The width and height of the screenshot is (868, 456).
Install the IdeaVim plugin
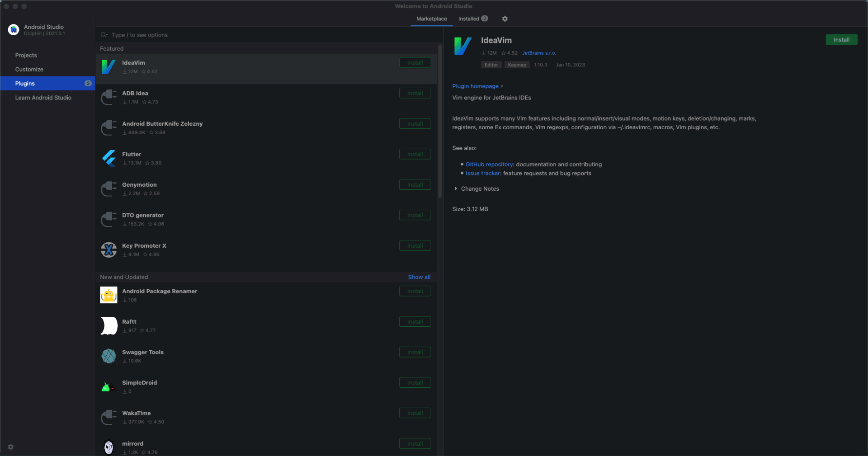841,40
